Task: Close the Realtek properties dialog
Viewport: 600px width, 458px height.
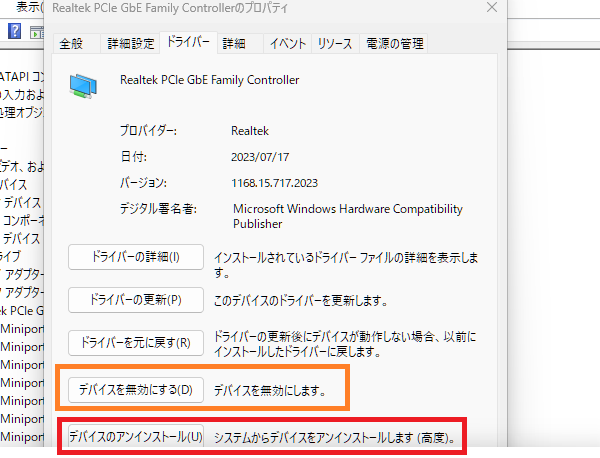Action: [x=492, y=7]
